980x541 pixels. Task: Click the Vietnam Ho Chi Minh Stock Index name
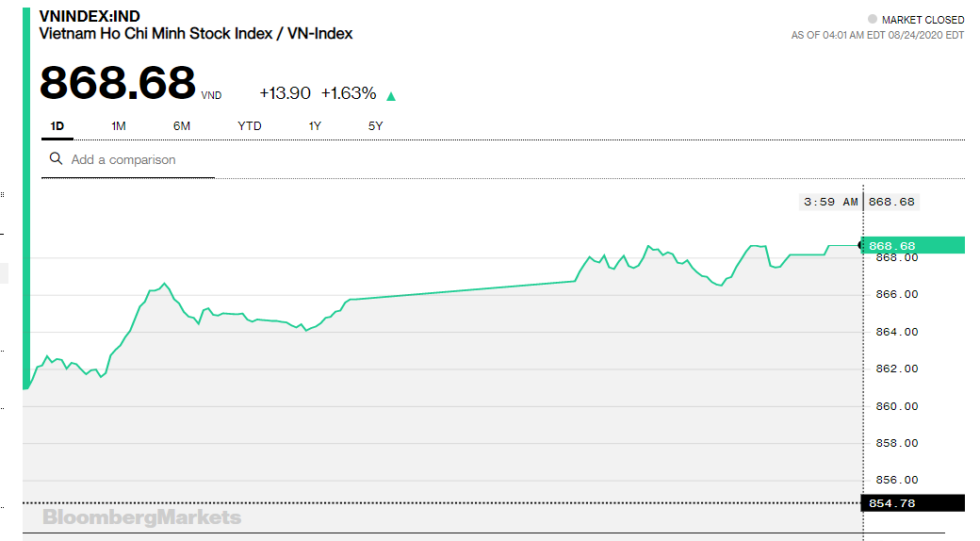pos(196,34)
